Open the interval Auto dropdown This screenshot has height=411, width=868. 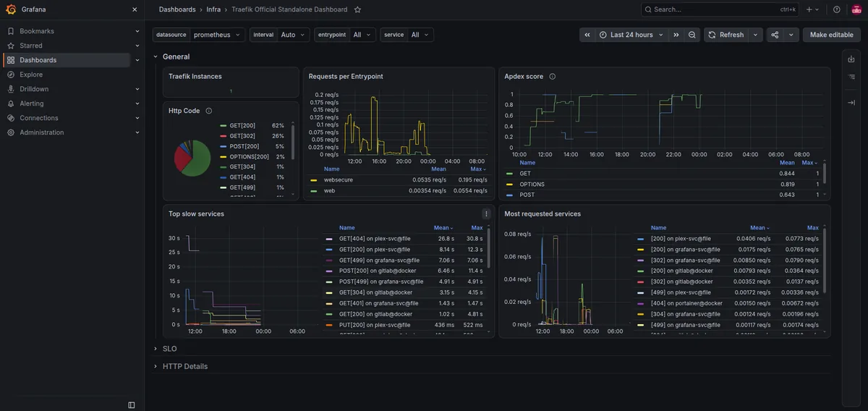pos(293,35)
